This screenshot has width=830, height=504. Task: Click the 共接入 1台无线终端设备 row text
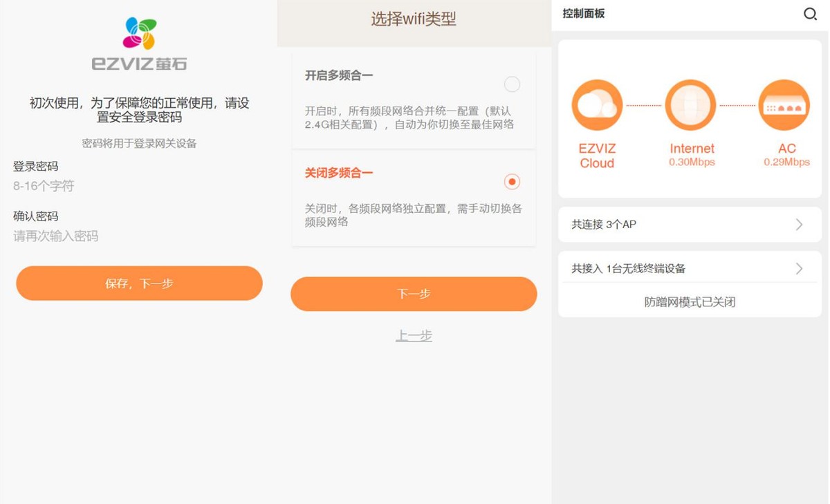tap(629, 268)
